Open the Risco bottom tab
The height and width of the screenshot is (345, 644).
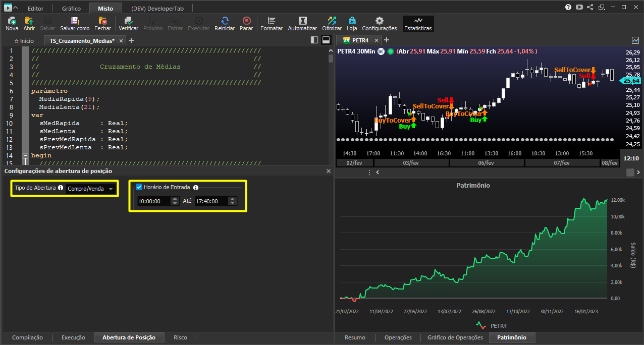coord(180,337)
